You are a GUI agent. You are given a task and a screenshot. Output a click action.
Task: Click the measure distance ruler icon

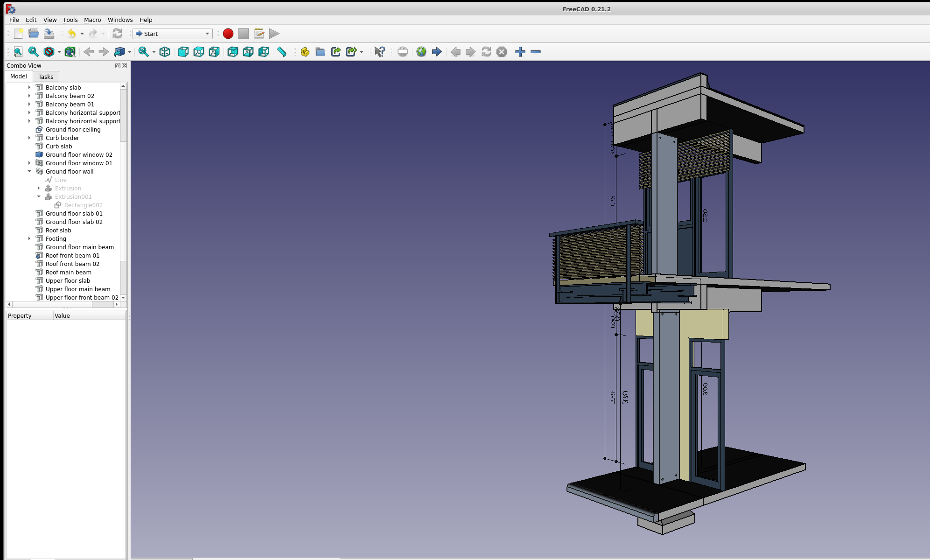point(282,52)
